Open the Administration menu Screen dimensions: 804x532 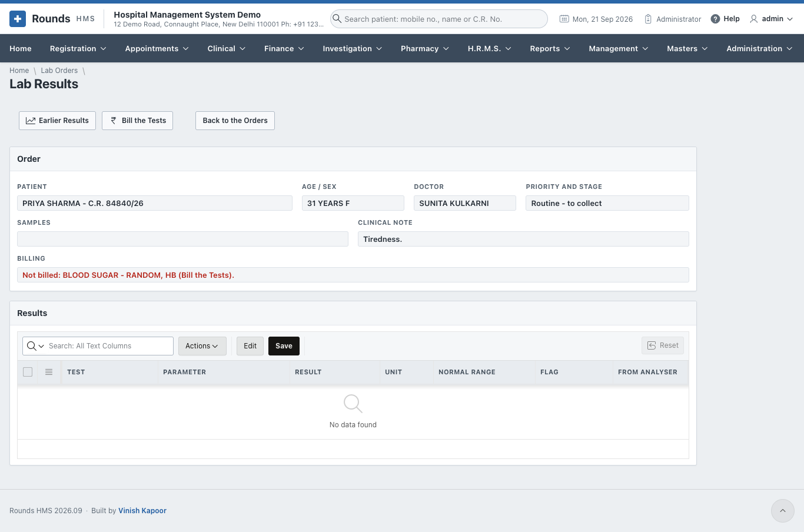[760, 48]
